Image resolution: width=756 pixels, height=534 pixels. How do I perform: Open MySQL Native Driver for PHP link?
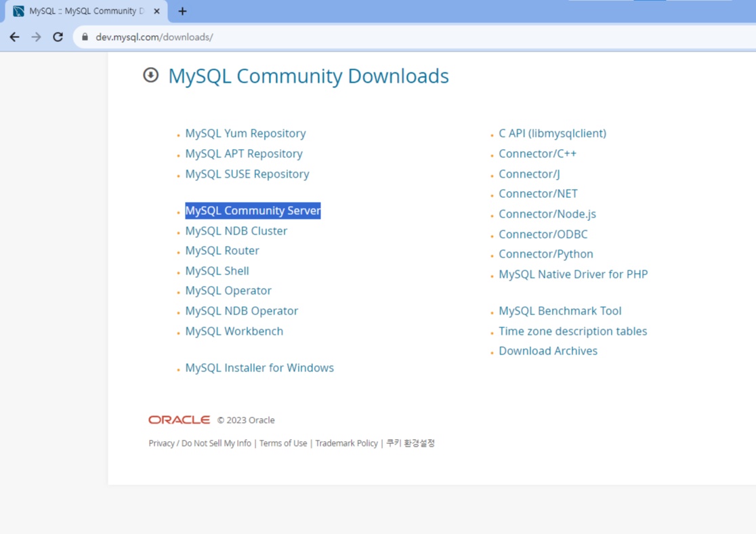pyautogui.click(x=573, y=274)
